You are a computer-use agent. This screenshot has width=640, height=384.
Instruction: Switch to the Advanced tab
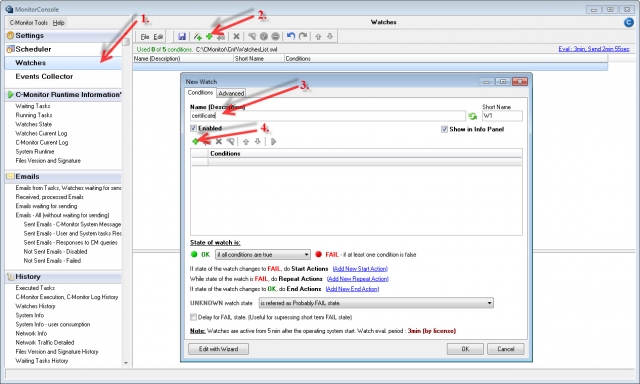click(x=231, y=93)
